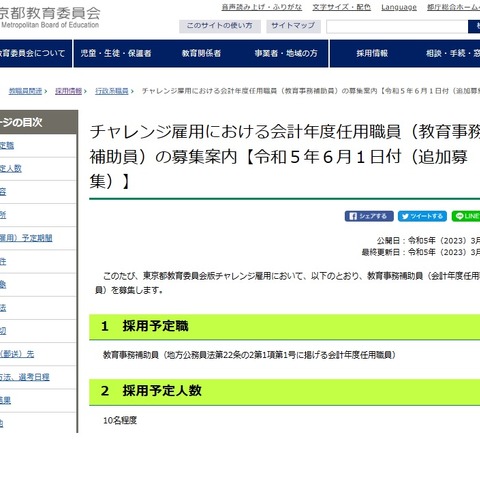
Task: Open the 文字サイズ・配色 settings link
Action: click(x=341, y=7)
